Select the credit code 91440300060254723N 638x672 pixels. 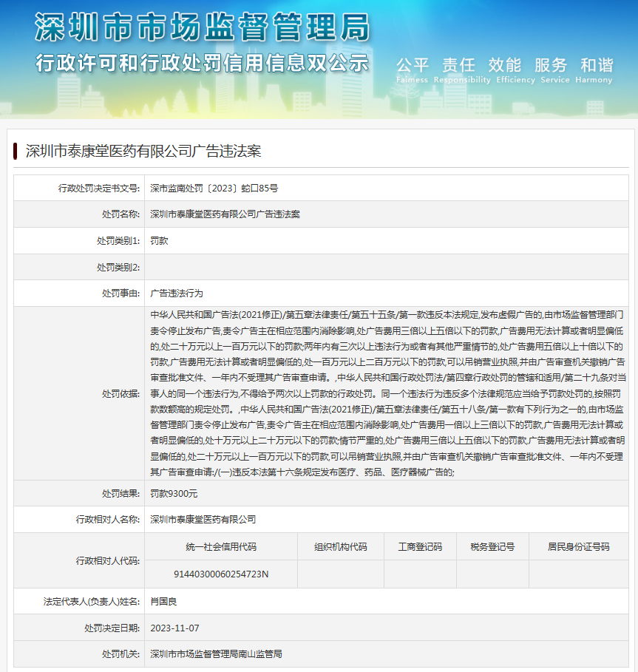[221, 574]
